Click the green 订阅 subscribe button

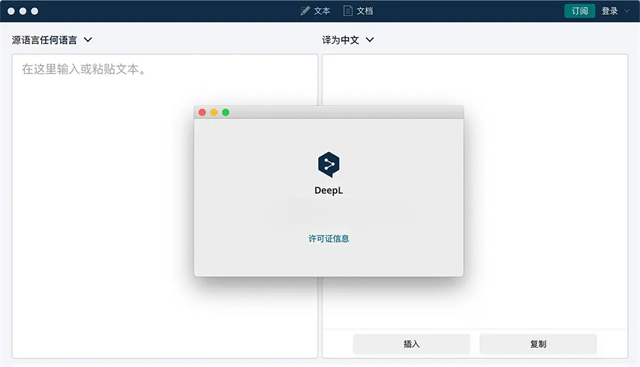pyautogui.click(x=579, y=11)
